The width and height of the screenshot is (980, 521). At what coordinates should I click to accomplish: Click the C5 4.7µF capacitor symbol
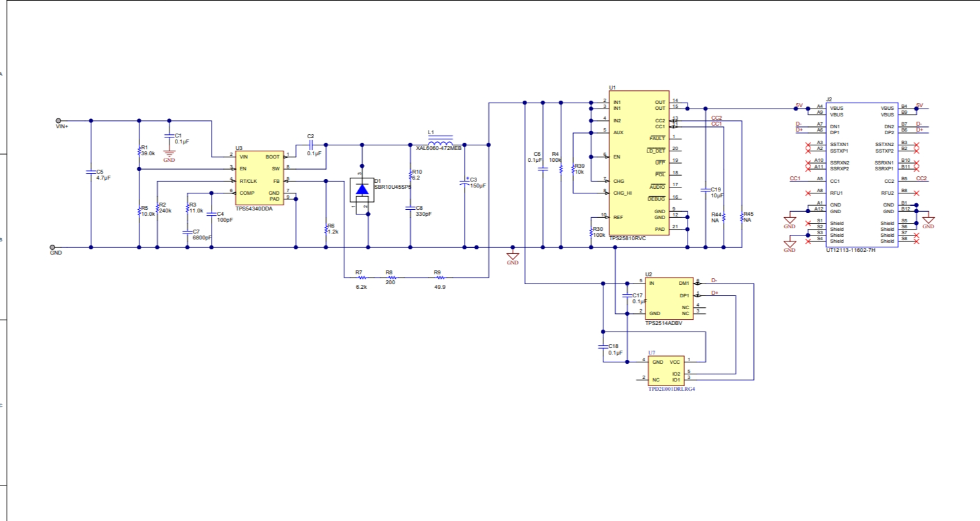[x=91, y=172]
